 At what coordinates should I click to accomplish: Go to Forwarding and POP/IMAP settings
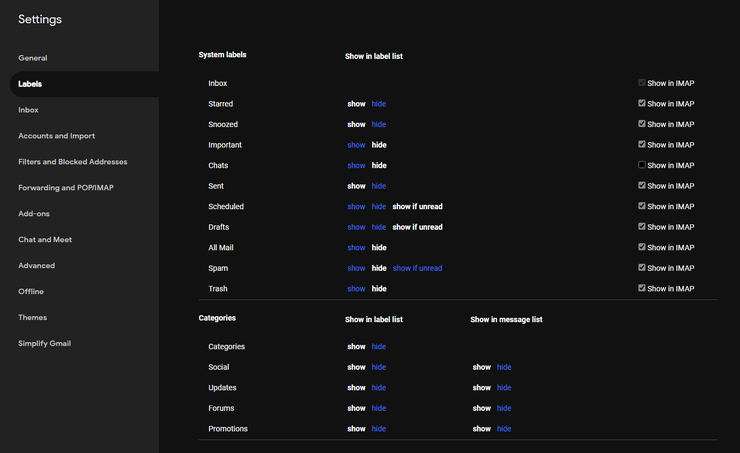[66, 188]
